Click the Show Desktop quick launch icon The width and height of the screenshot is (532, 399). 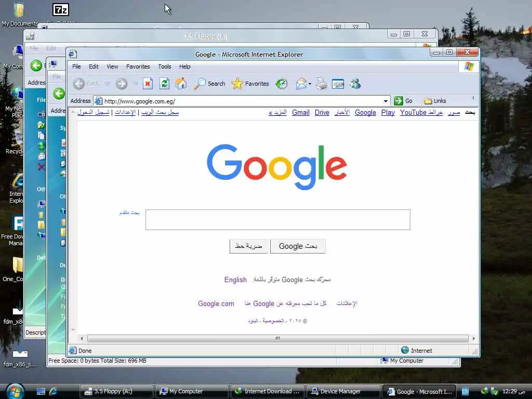coord(41,391)
